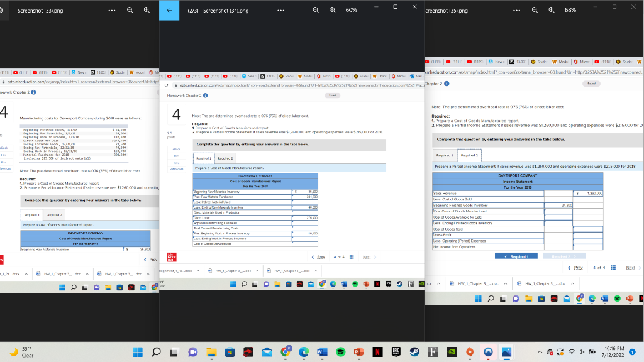Open the 60% zoom level in Photos

(351, 10)
